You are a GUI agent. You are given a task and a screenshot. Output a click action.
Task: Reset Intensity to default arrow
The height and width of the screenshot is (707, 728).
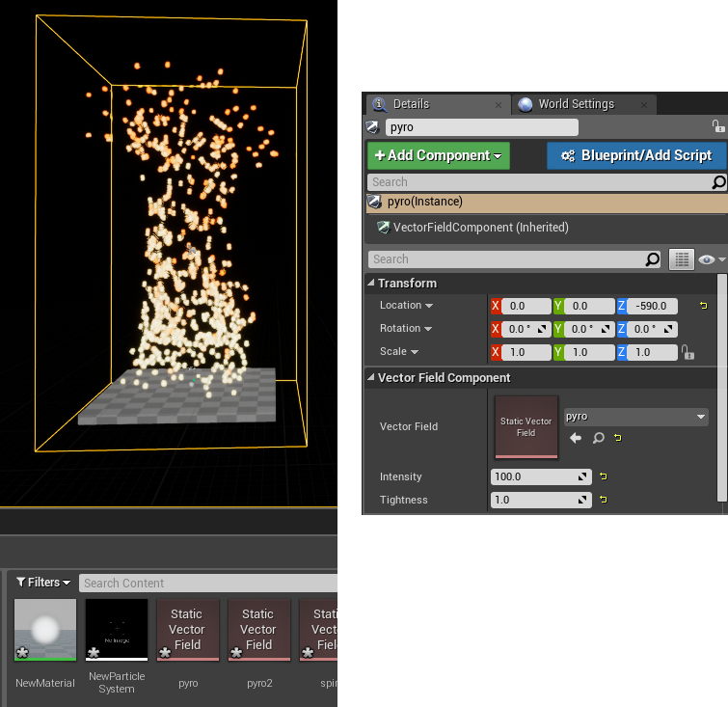[x=603, y=476]
